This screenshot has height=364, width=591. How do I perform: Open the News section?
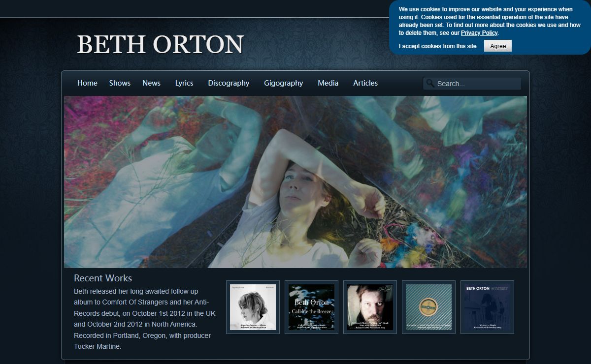click(x=151, y=83)
